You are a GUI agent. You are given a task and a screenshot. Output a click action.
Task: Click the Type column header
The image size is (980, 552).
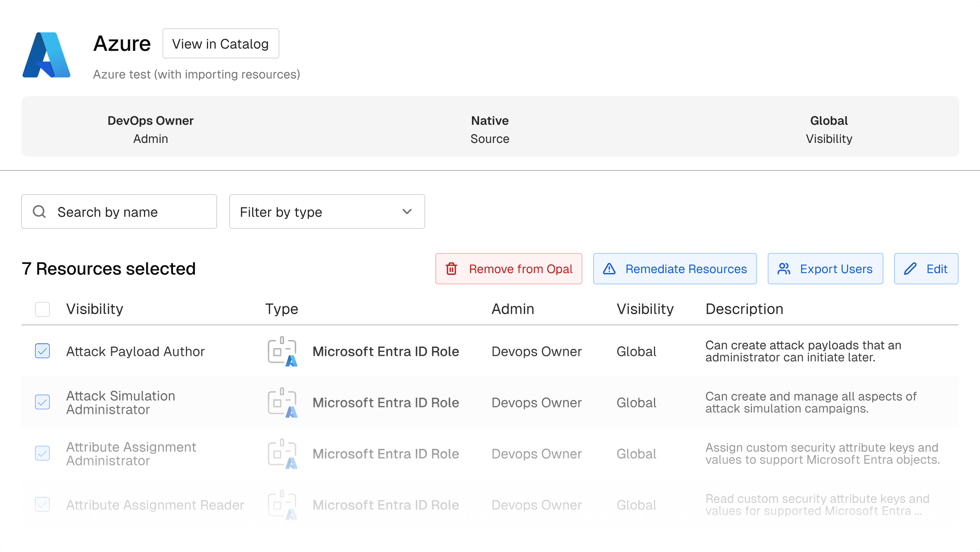pyautogui.click(x=282, y=309)
